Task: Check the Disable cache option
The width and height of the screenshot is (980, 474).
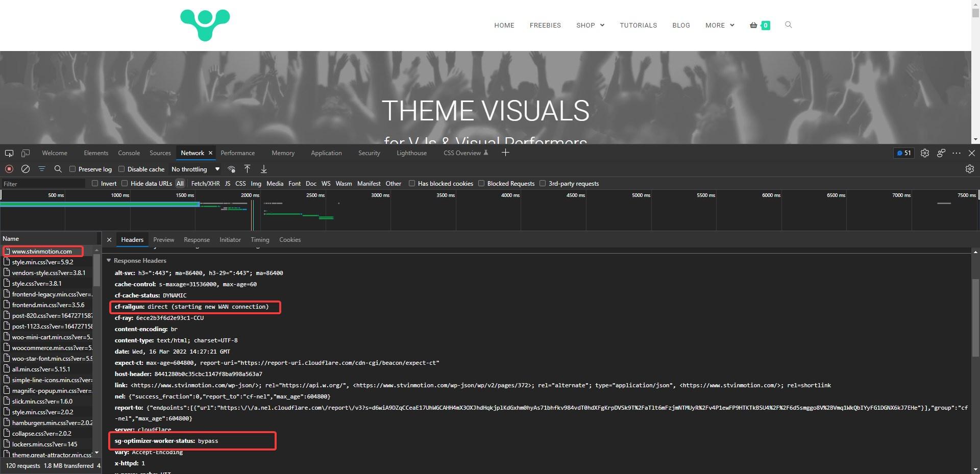Action: (121, 169)
